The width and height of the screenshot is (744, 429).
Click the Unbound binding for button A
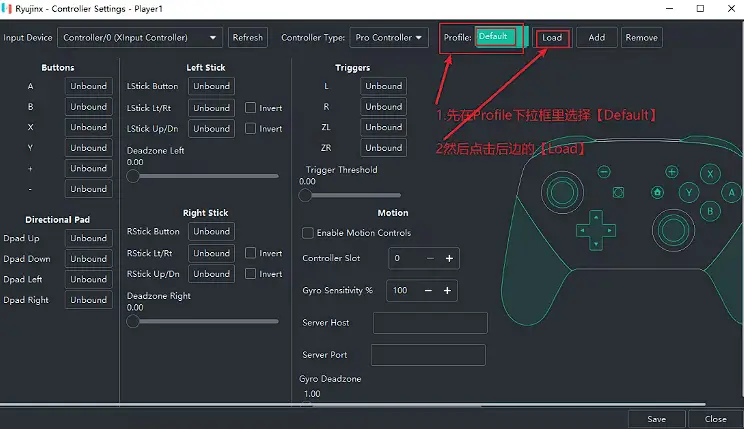click(88, 86)
